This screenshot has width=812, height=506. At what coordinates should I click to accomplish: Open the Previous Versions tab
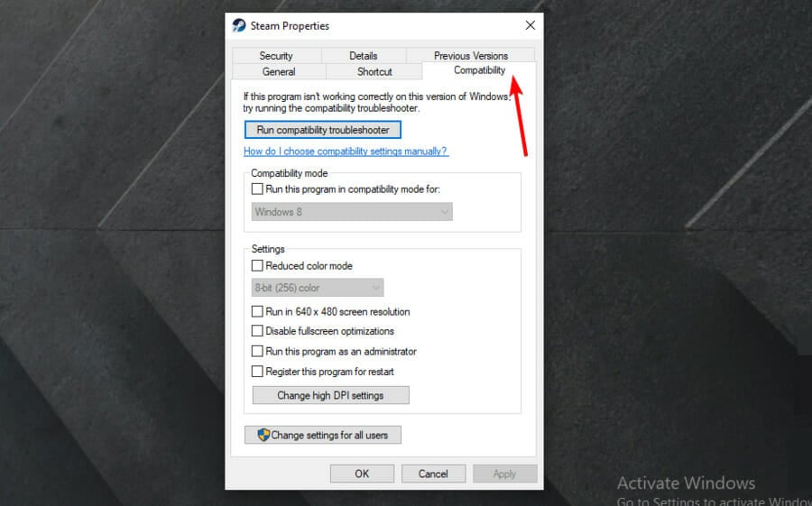coord(471,55)
